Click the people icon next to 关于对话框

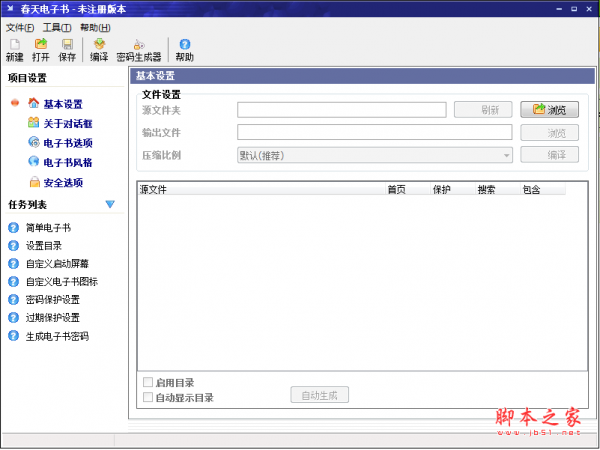point(33,122)
